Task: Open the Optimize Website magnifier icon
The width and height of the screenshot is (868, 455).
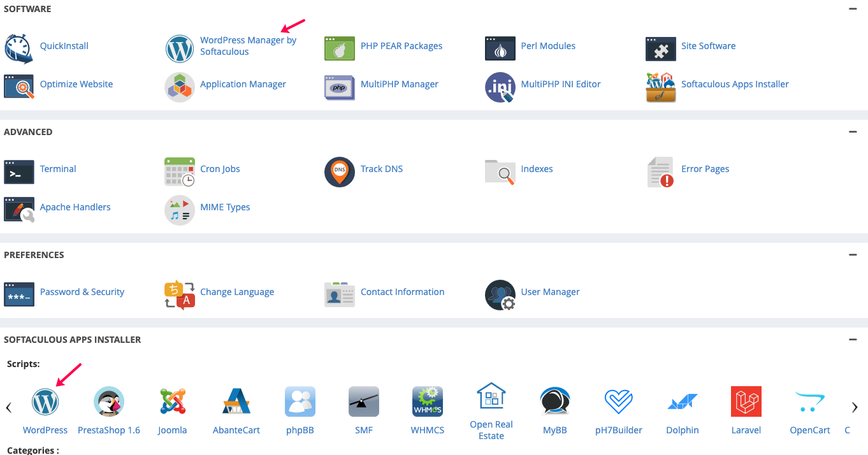Action: tap(19, 87)
